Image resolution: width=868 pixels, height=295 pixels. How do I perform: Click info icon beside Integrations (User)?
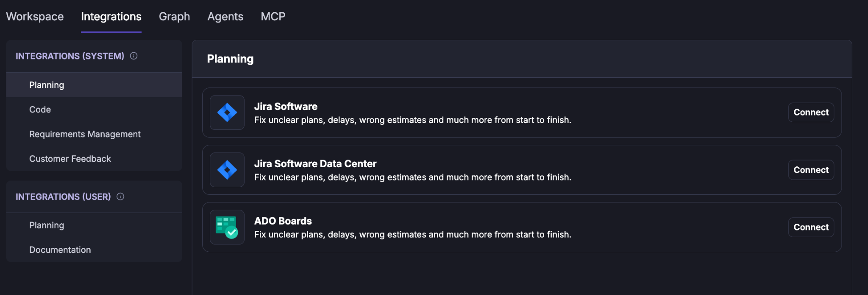pos(120,197)
